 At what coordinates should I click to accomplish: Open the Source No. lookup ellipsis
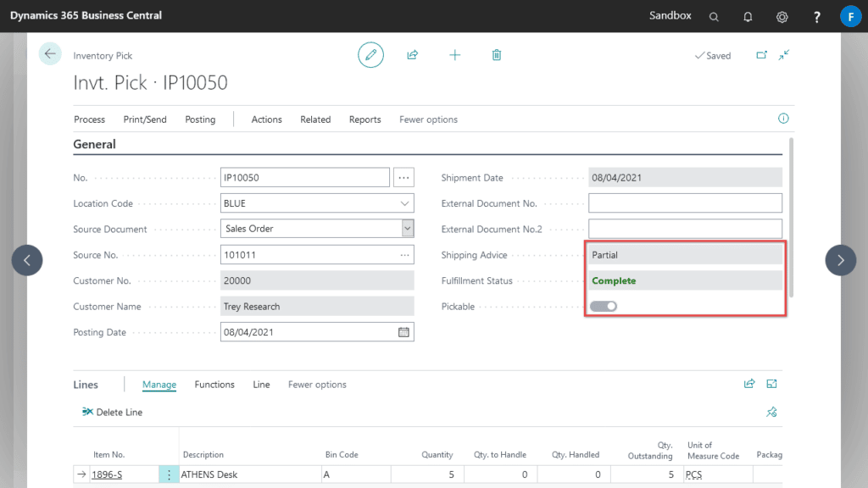[404, 255]
